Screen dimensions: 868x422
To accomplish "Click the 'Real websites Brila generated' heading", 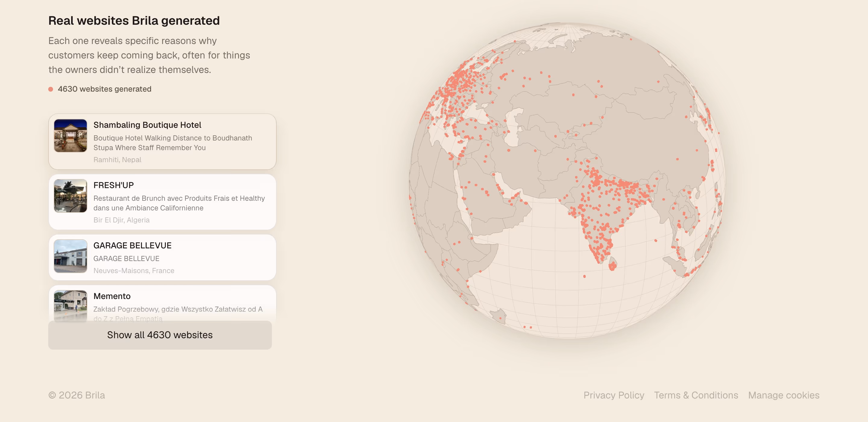I will [134, 20].
